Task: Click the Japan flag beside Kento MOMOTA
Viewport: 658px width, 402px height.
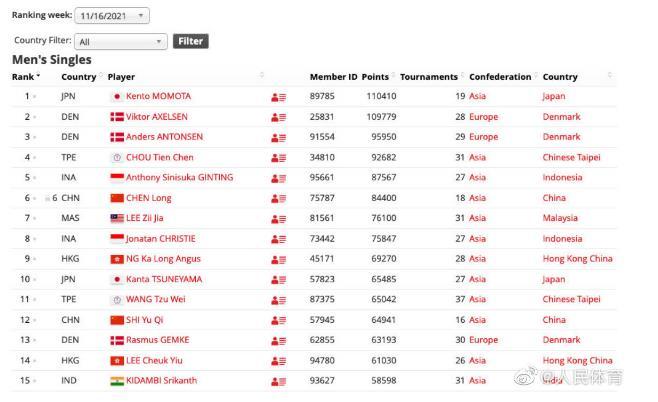Action: pos(117,97)
